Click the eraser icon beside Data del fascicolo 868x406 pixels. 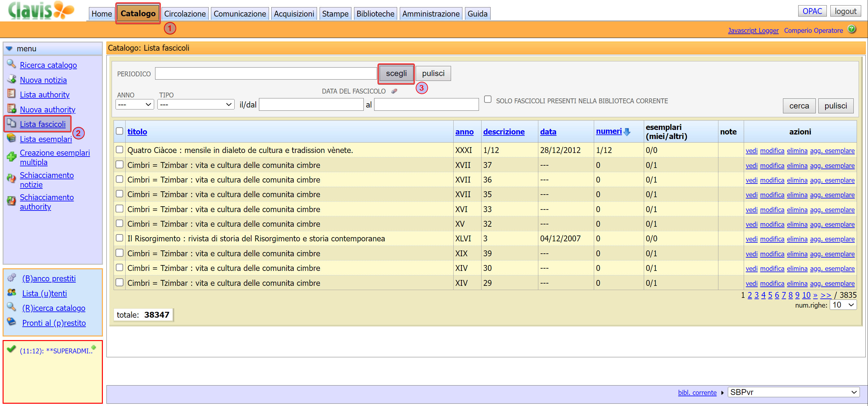394,91
